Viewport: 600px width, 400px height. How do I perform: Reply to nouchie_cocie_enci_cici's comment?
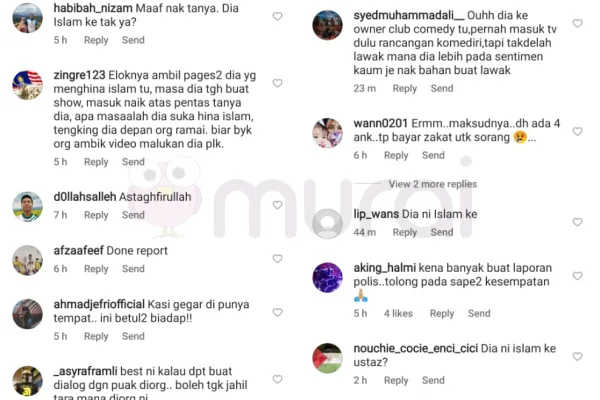click(396, 380)
